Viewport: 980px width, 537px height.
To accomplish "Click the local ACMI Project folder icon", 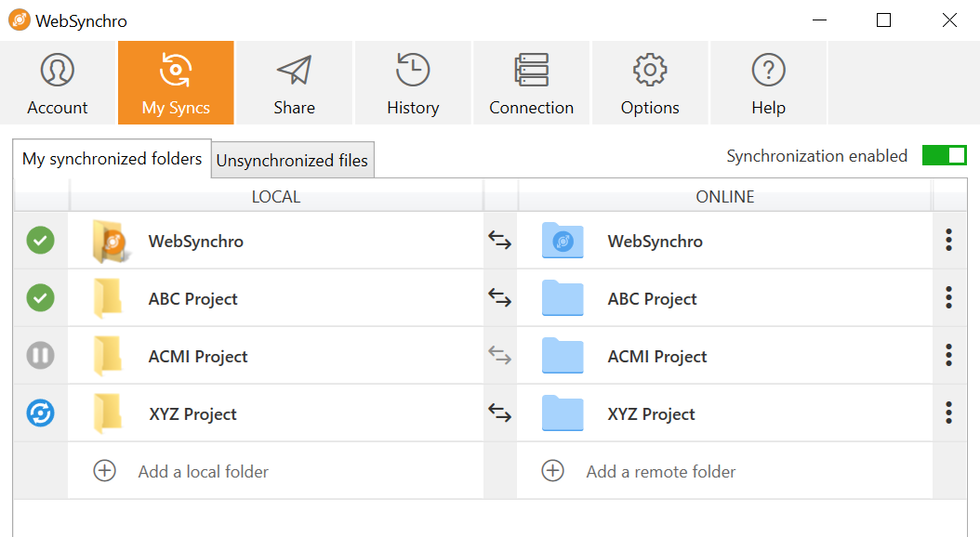I will click(108, 356).
